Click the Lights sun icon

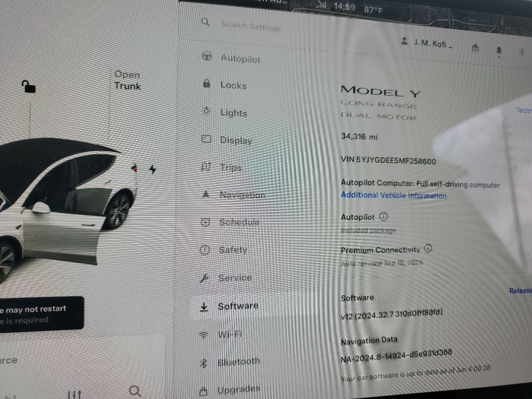206,111
